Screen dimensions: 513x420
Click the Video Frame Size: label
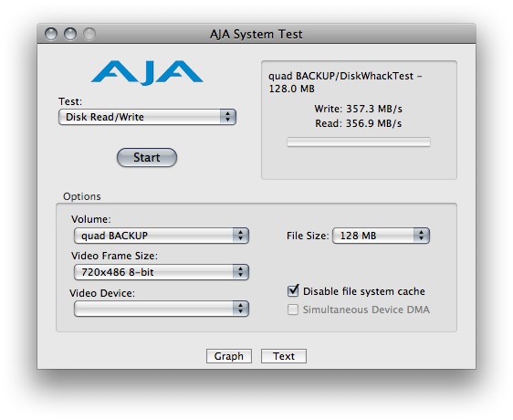coord(114,256)
